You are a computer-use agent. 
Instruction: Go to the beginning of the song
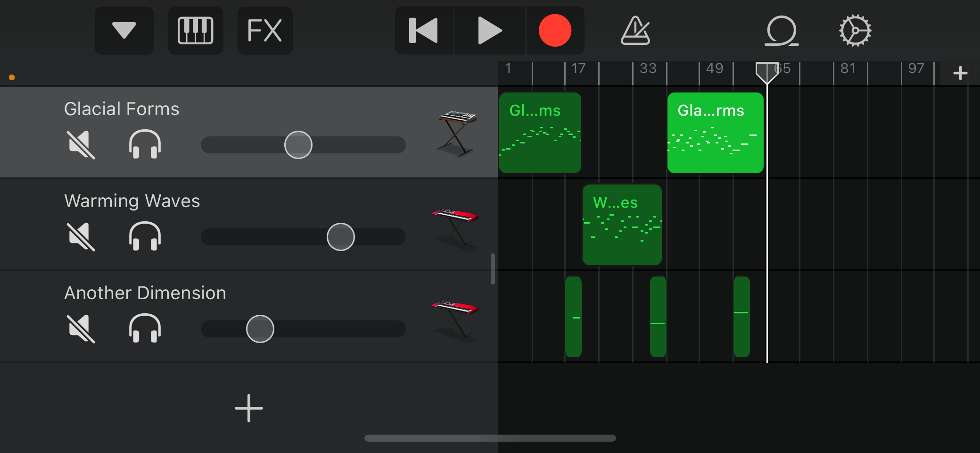click(x=424, y=31)
